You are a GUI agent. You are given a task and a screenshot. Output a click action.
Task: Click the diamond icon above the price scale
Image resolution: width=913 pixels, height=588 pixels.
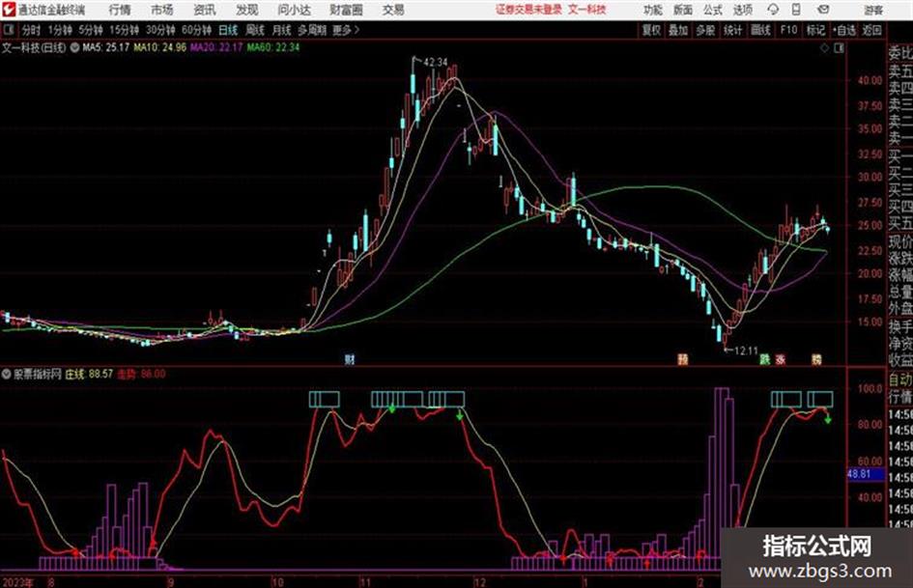(824, 48)
